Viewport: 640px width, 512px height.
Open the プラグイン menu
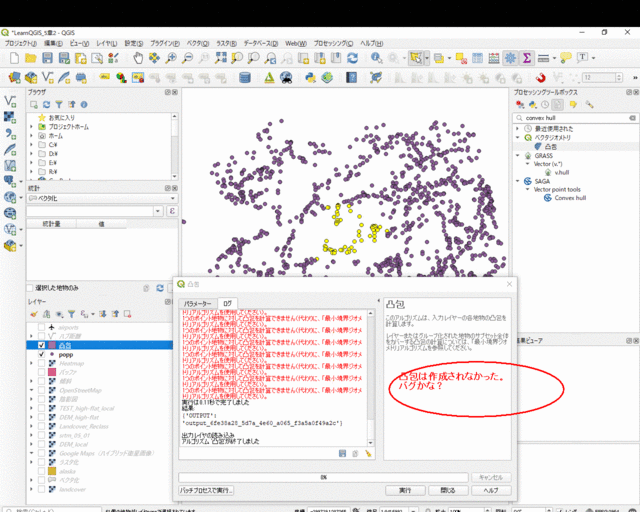pos(165,43)
